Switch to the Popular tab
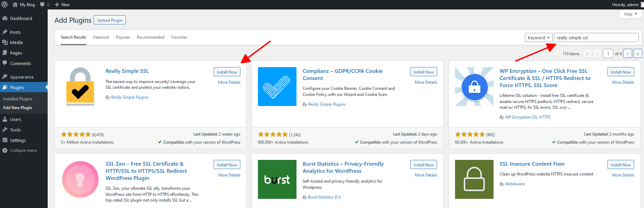 click(x=123, y=37)
